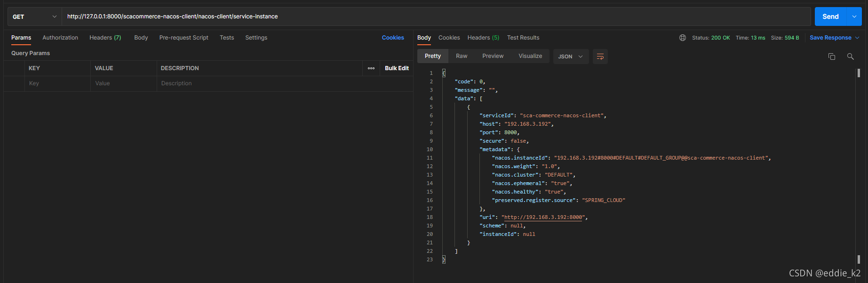This screenshot has width=868, height=283.
Task: Click the Description input cell
Action: tap(285, 83)
